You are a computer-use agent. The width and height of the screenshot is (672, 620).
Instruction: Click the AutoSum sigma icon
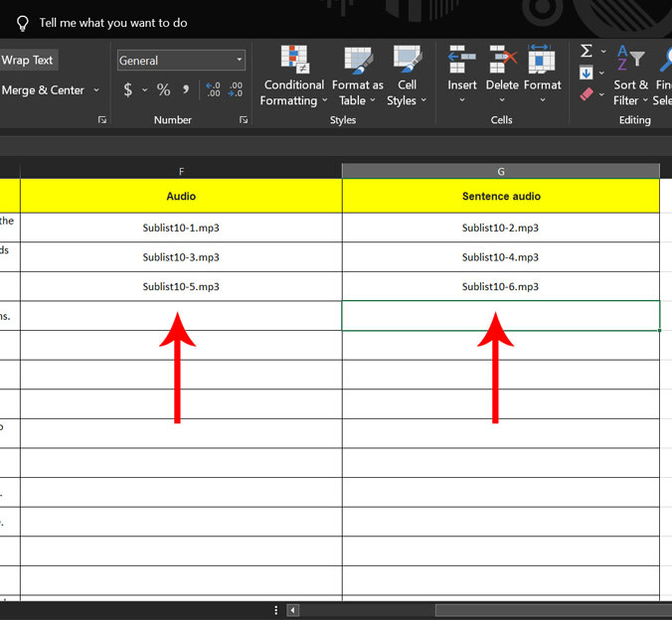pos(587,51)
